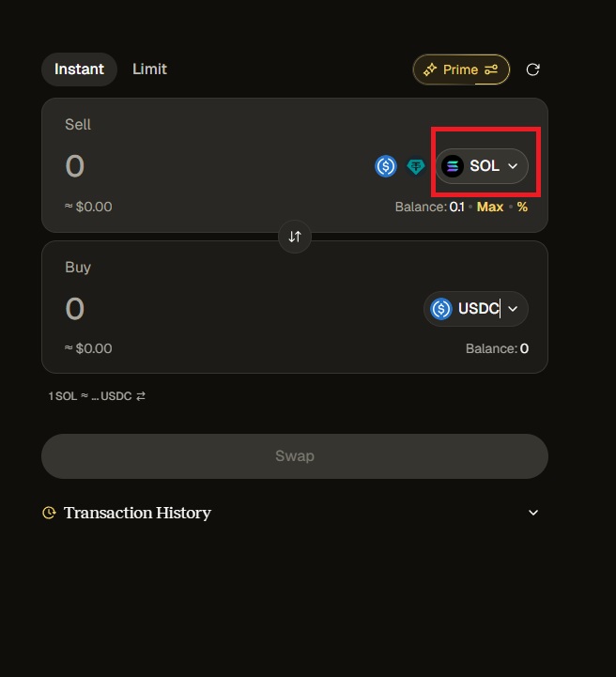Click the SOL logo in Sell selector

point(453,166)
